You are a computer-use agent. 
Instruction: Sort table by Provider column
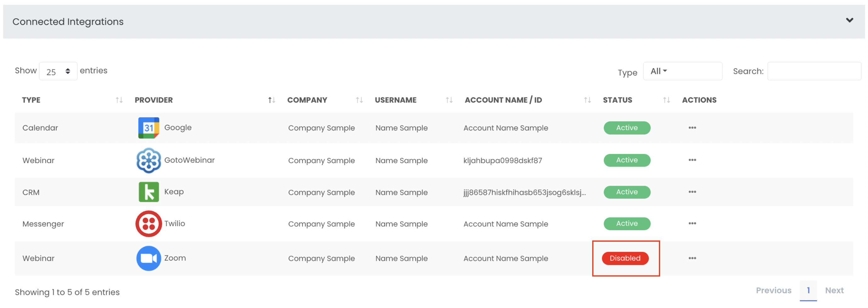(x=272, y=100)
